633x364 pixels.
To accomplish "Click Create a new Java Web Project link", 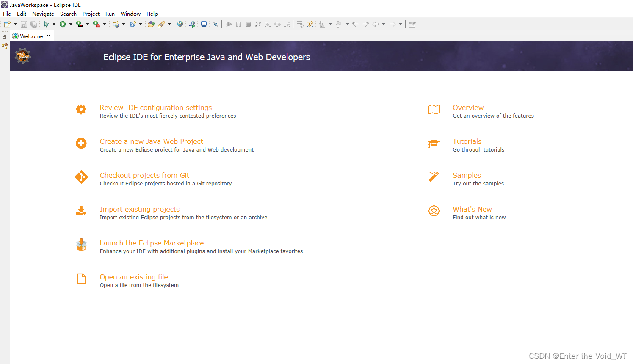I will click(x=151, y=141).
